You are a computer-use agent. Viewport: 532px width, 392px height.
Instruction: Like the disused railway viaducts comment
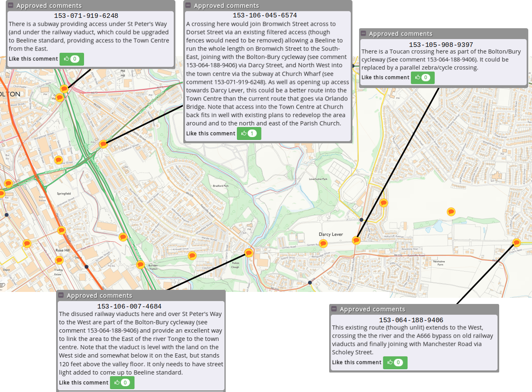122,383
